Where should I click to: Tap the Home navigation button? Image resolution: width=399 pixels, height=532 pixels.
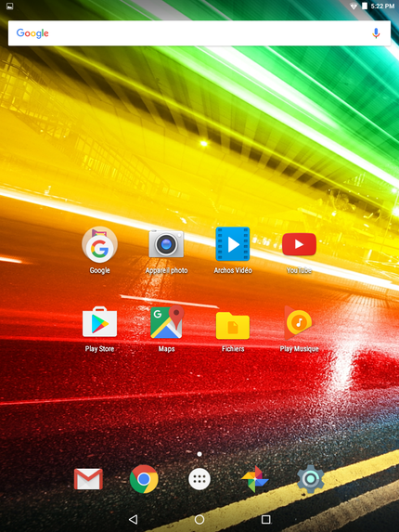(199, 519)
